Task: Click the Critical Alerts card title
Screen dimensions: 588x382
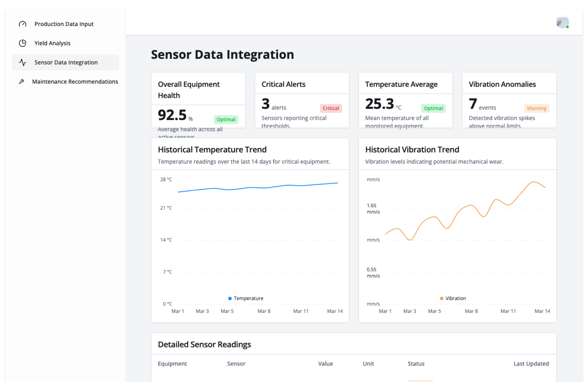Action: coord(283,84)
